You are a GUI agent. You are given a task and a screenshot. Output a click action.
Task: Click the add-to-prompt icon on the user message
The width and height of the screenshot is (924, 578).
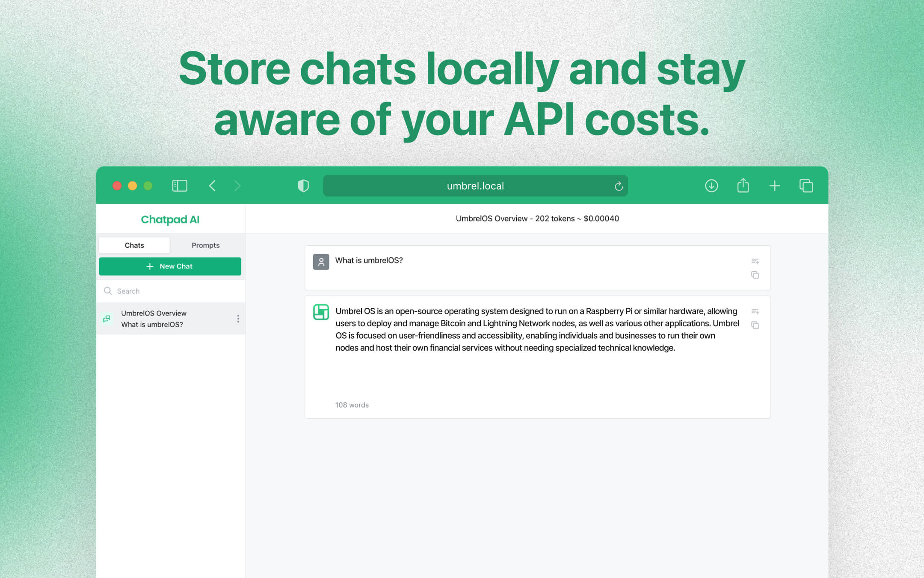tap(755, 261)
